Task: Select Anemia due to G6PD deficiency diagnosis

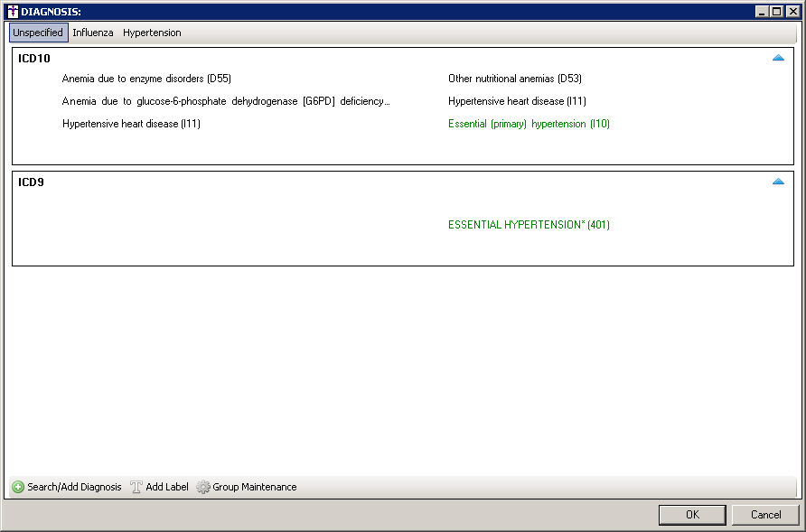Action: pos(226,101)
